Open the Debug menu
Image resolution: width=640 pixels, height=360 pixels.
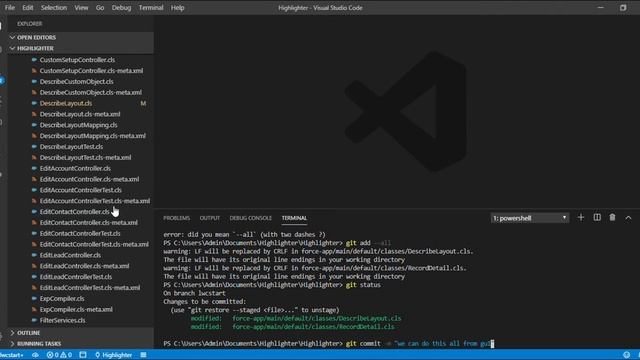tap(121, 8)
